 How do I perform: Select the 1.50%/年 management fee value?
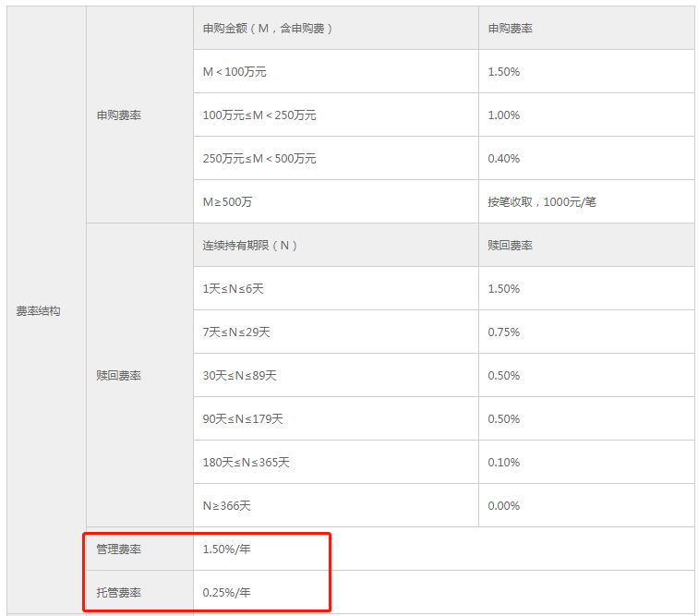coord(227,550)
